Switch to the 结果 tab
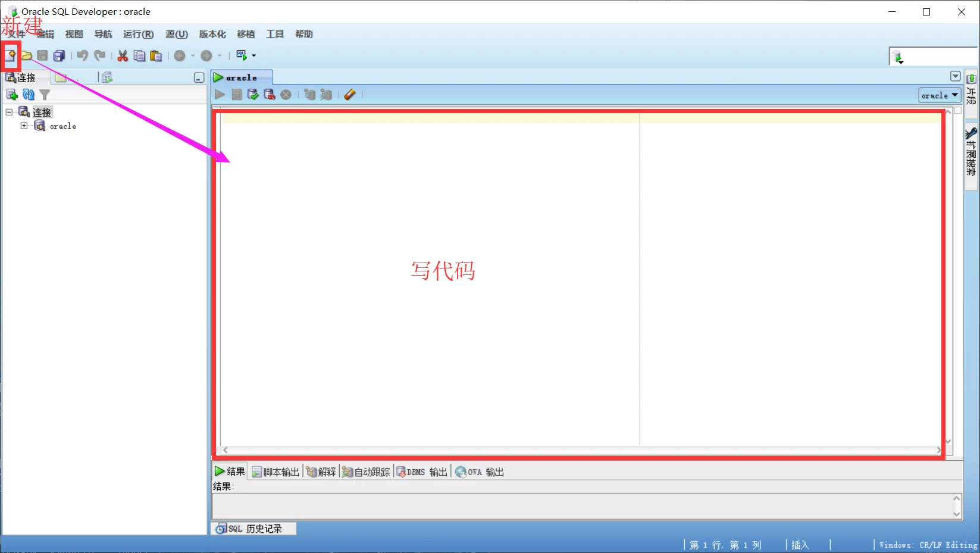The height and width of the screenshot is (553, 980). pyautogui.click(x=230, y=471)
